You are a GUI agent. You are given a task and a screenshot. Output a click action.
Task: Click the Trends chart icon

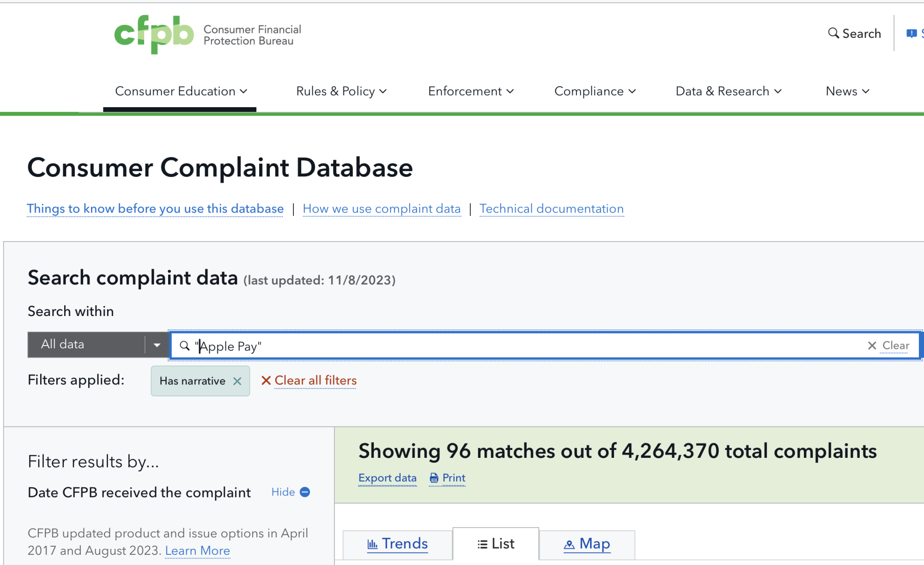[372, 544]
